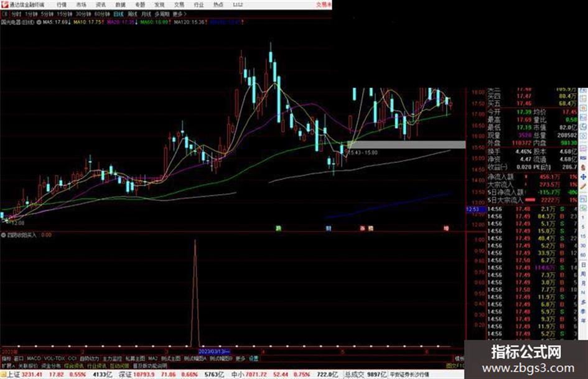This screenshot has width=588, height=379.
Task: Click the 净流入额 row in quote panel
Action: [532, 176]
